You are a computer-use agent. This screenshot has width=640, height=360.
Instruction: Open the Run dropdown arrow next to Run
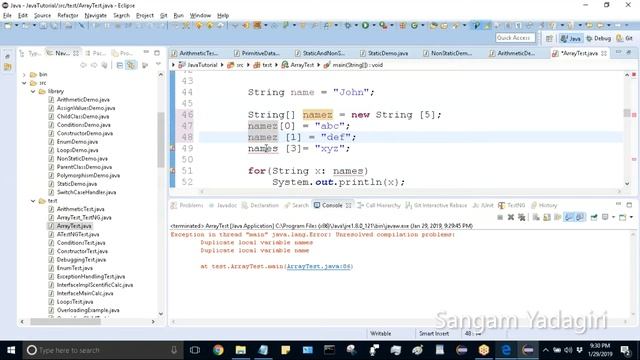pos(373,26)
